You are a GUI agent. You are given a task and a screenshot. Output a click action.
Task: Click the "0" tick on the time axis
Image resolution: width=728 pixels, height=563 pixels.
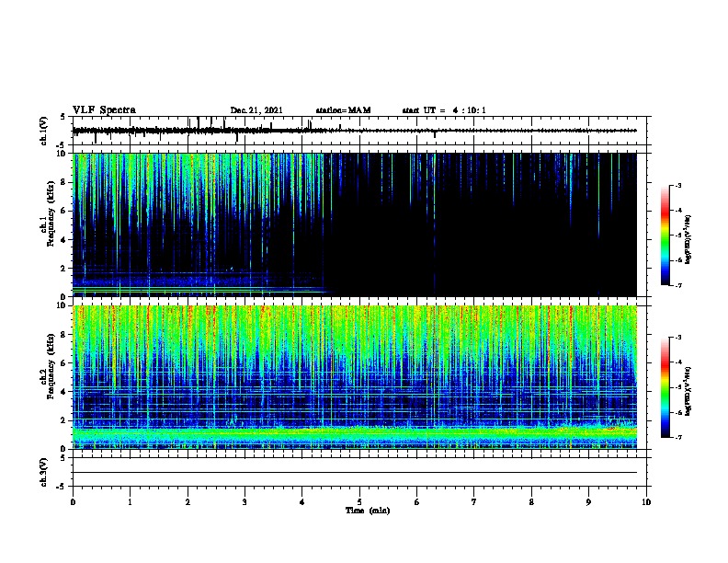click(73, 502)
